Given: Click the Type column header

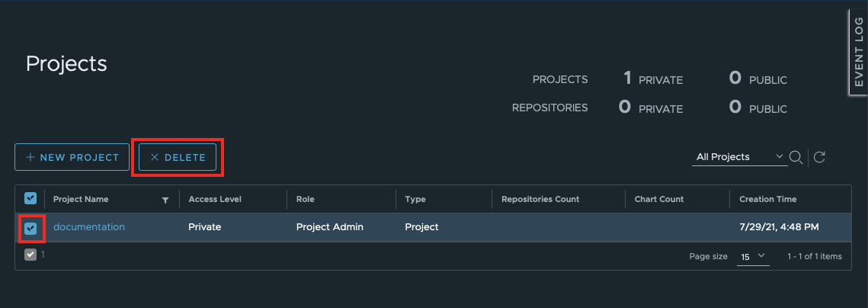Looking at the screenshot, I should coord(415,200).
